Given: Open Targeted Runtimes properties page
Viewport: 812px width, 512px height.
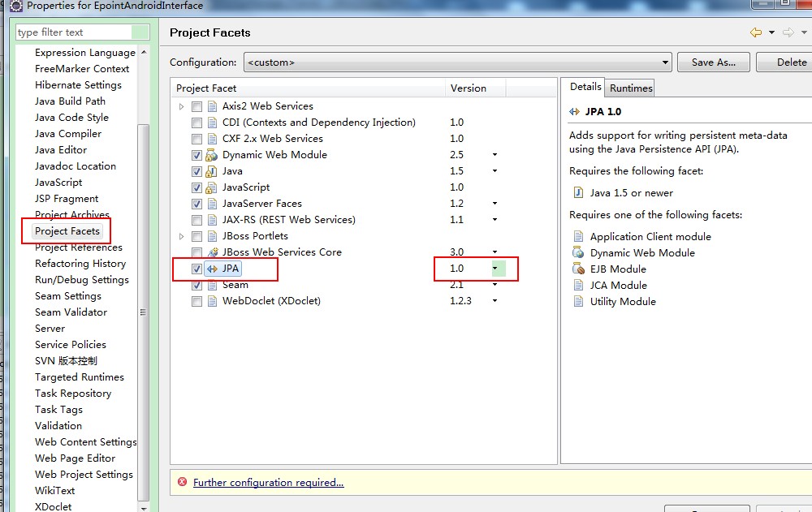Looking at the screenshot, I should coord(80,376).
